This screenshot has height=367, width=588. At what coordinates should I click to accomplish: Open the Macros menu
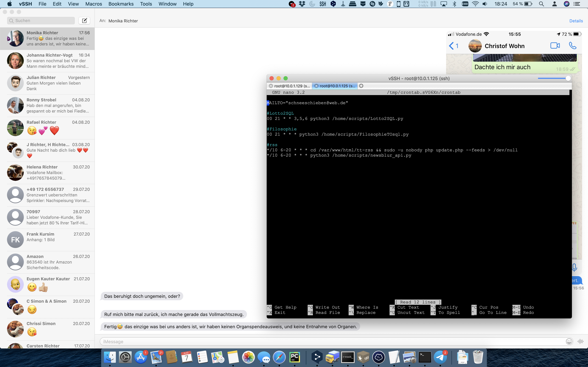click(x=94, y=4)
